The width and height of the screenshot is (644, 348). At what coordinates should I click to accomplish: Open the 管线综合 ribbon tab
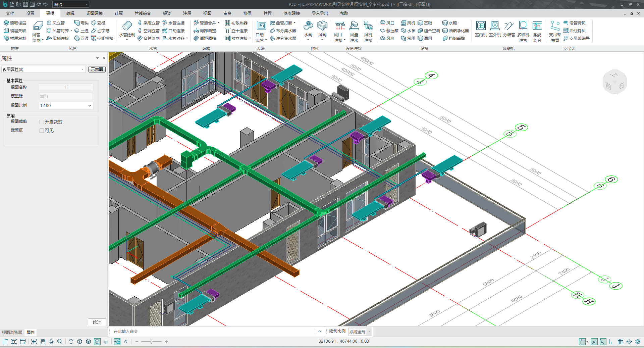[143, 13]
